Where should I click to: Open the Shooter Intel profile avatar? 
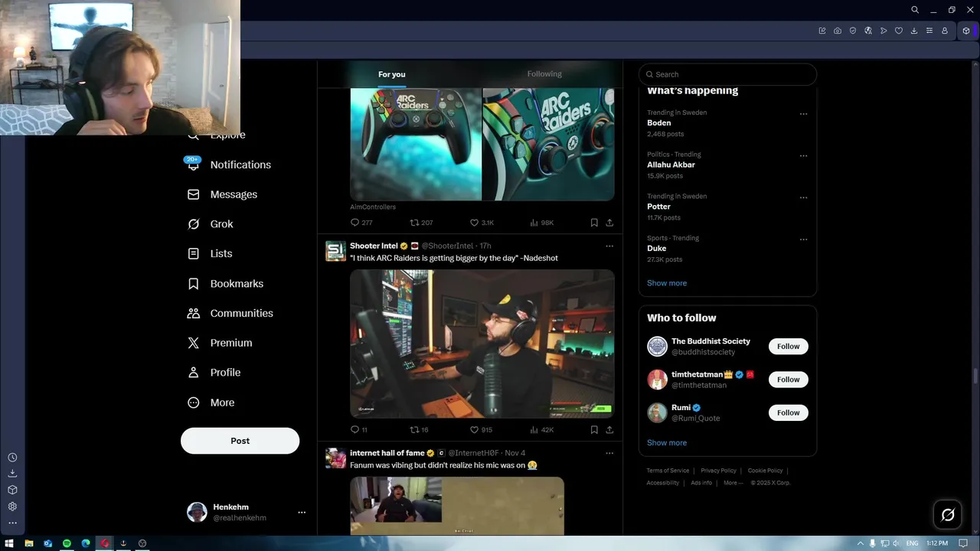(x=335, y=251)
